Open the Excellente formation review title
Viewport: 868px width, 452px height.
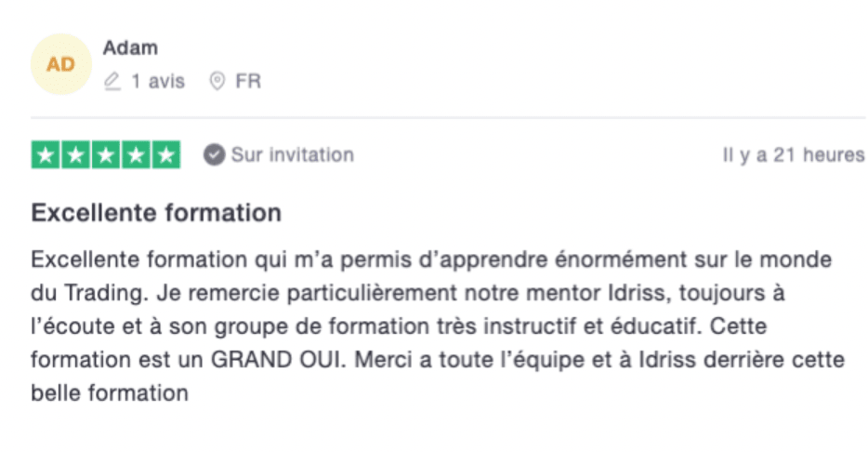[x=156, y=213]
